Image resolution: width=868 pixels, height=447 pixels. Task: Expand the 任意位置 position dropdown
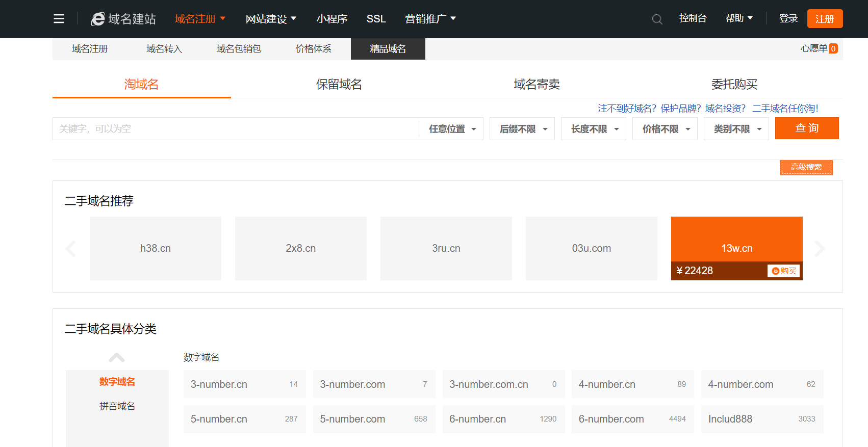[452, 129]
